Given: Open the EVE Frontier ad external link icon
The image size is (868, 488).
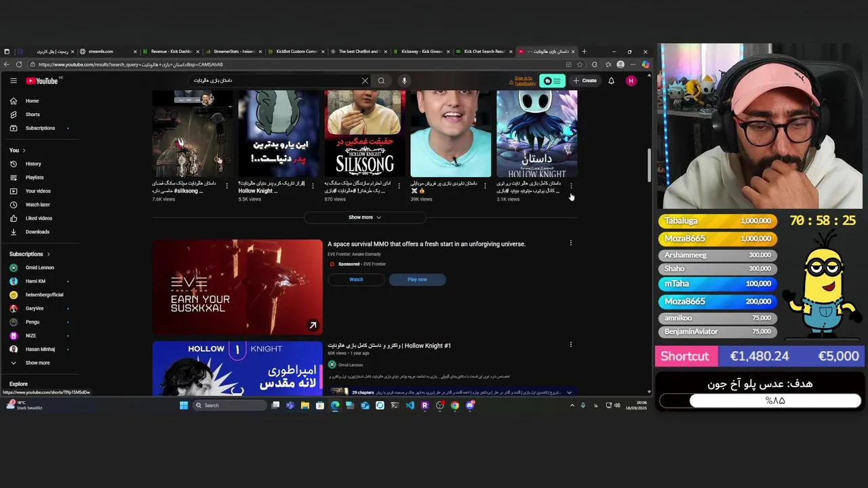Looking at the screenshot, I should click(x=313, y=325).
